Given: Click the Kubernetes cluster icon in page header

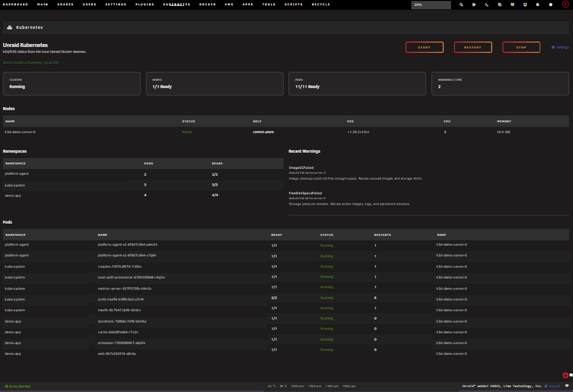Looking at the screenshot, I should 10,27.
